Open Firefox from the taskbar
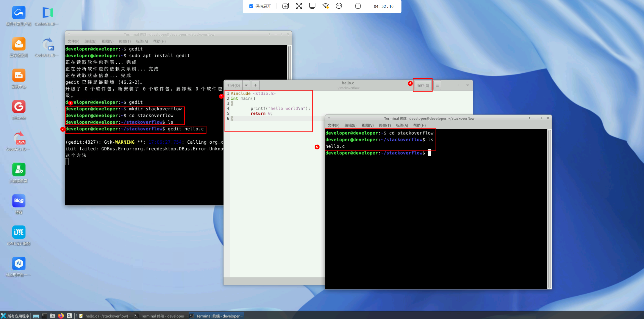Screen dimensions: 644x319 click(61, 316)
